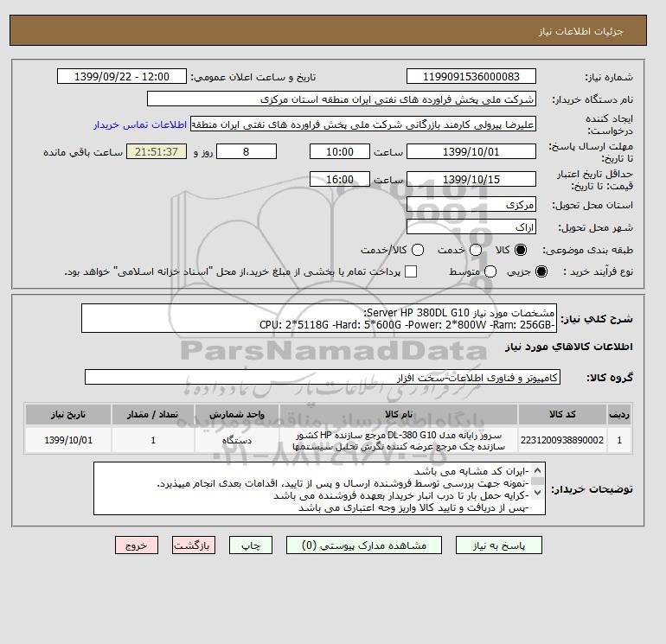This screenshot has height=644, width=666.
Task: Click the announcement date field 1399/09/22 - 12:00
Action: pos(122,76)
